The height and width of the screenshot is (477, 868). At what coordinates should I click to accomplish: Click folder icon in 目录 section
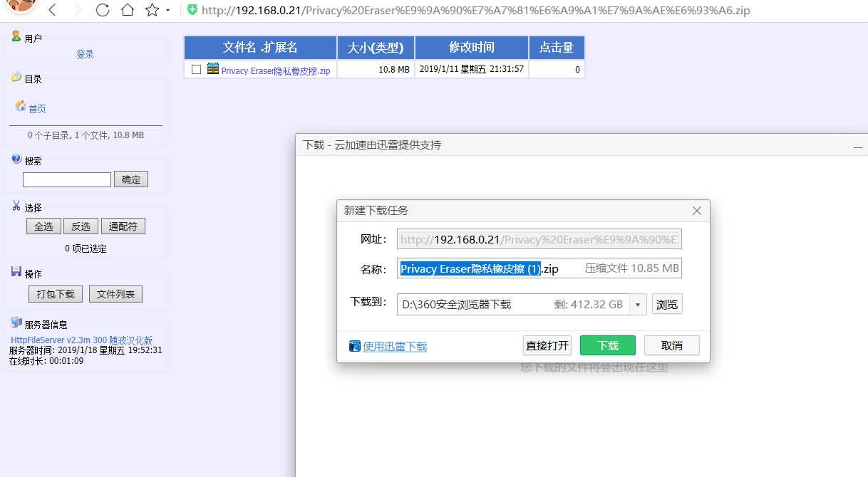coord(16,77)
